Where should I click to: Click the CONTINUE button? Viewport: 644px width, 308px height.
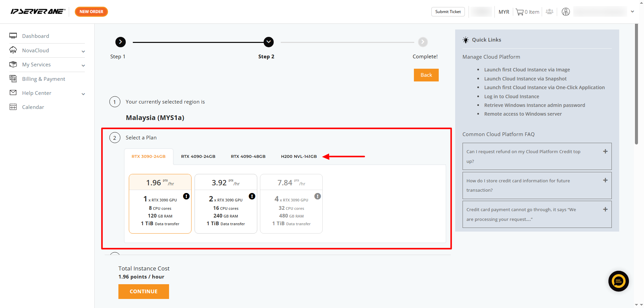click(x=144, y=291)
